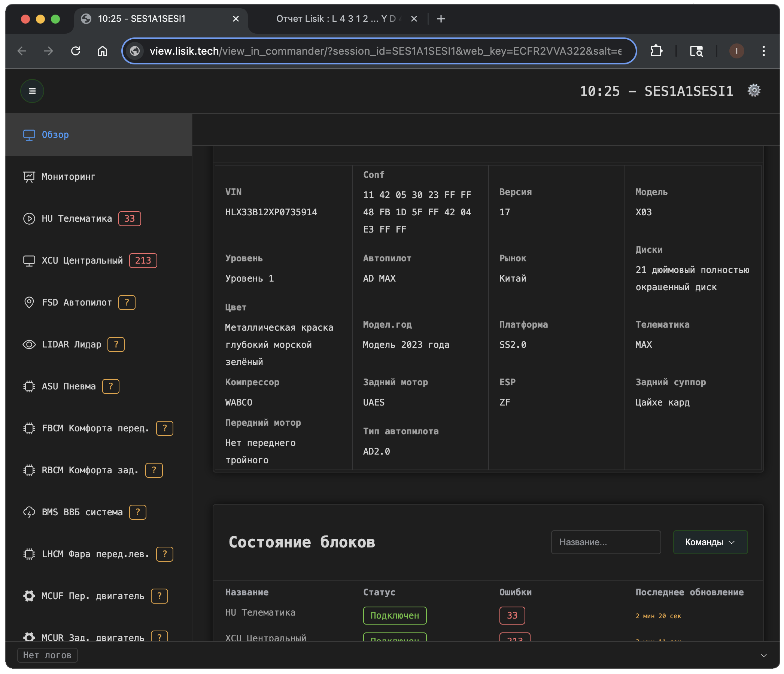Click the Последнее обновление column header
The image size is (784, 674).
point(689,593)
